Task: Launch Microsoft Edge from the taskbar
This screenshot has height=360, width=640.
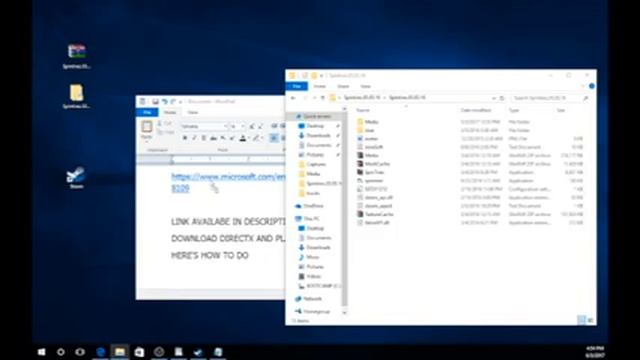Action: coord(100,352)
